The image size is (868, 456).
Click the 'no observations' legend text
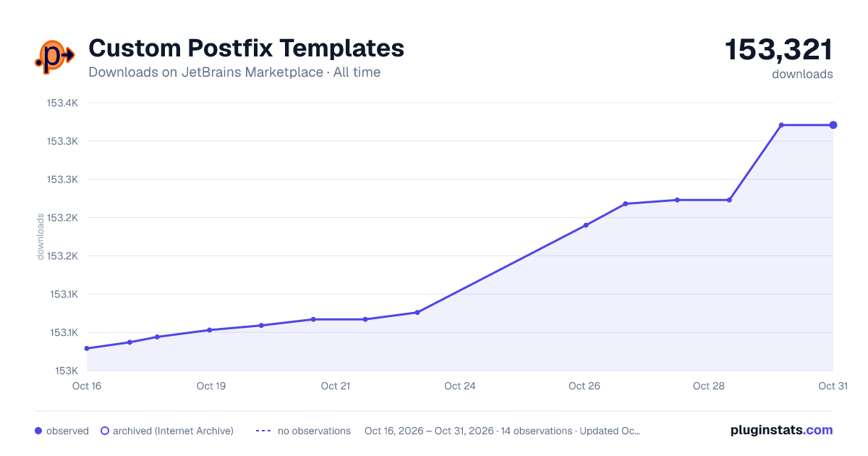point(314,431)
